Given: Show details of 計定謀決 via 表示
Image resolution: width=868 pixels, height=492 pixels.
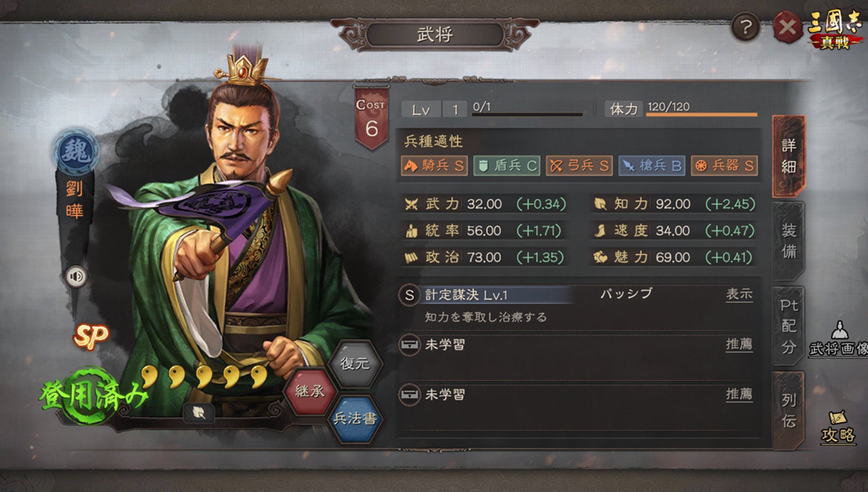Looking at the screenshot, I should tap(739, 294).
